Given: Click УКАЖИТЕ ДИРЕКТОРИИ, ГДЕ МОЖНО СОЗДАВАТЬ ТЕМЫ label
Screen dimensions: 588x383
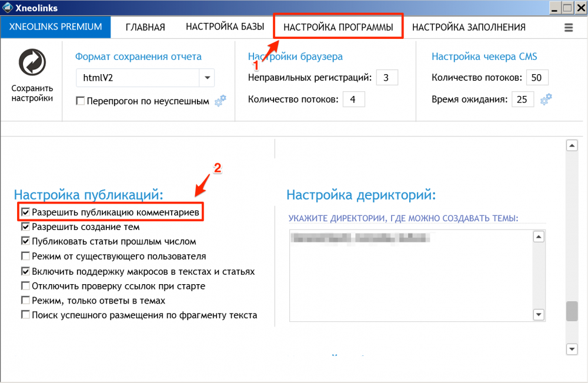Looking at the screenshot, I should (403, 218).
